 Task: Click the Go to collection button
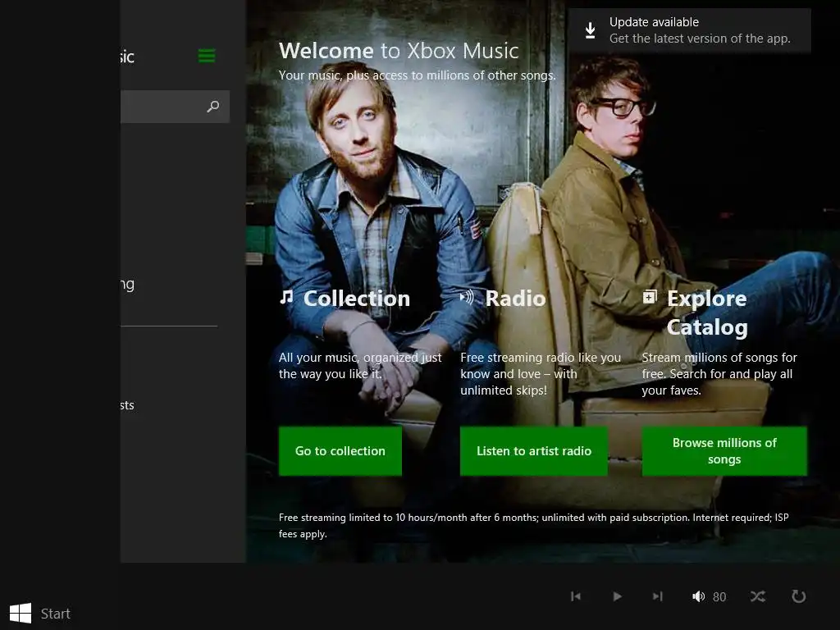coord(340,451)
